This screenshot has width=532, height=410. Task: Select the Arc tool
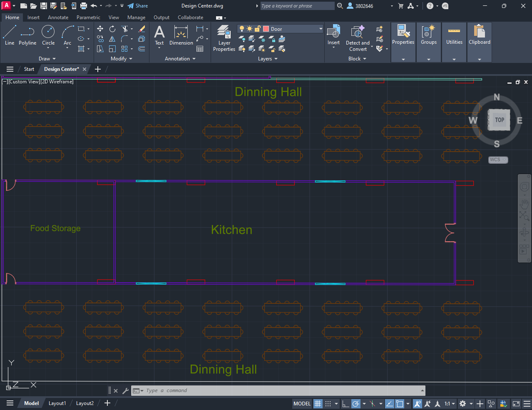67,35
